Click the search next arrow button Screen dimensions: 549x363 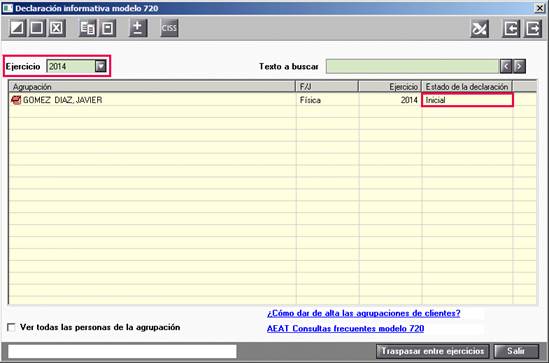[x=520, y=66]
